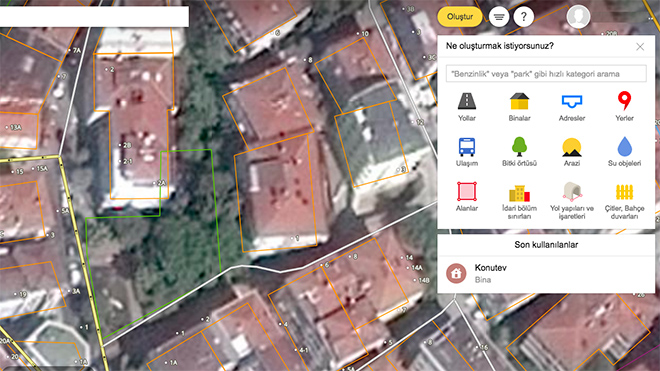This screenshot has height=371, width=660.
Task: Select recently used Konutev Bina item
Action: pos(546,274)
